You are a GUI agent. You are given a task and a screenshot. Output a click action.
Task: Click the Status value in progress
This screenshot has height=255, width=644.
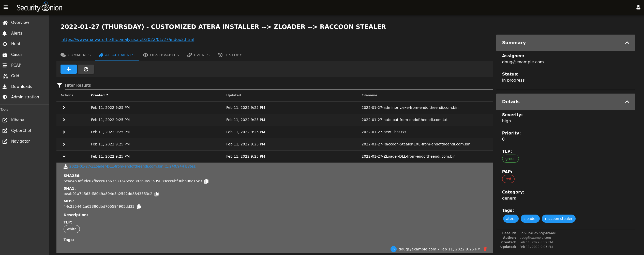513,80
